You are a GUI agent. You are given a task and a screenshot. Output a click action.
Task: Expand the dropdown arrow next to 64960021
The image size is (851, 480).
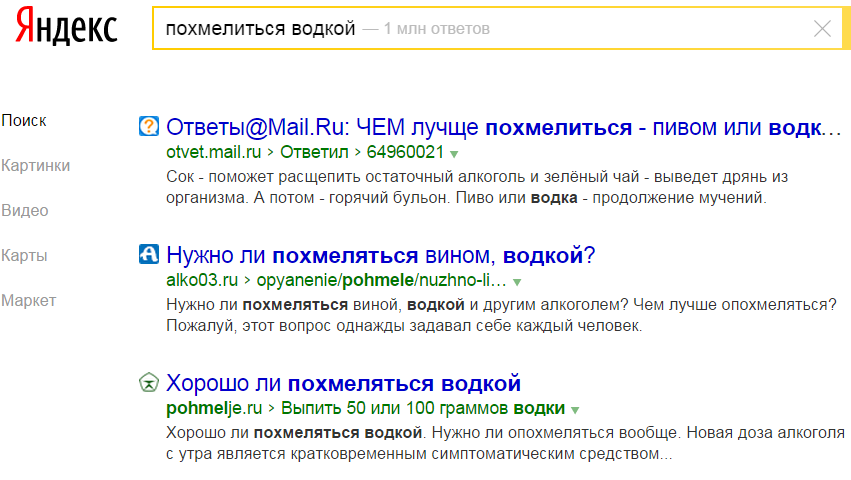(x=454, y=154)
